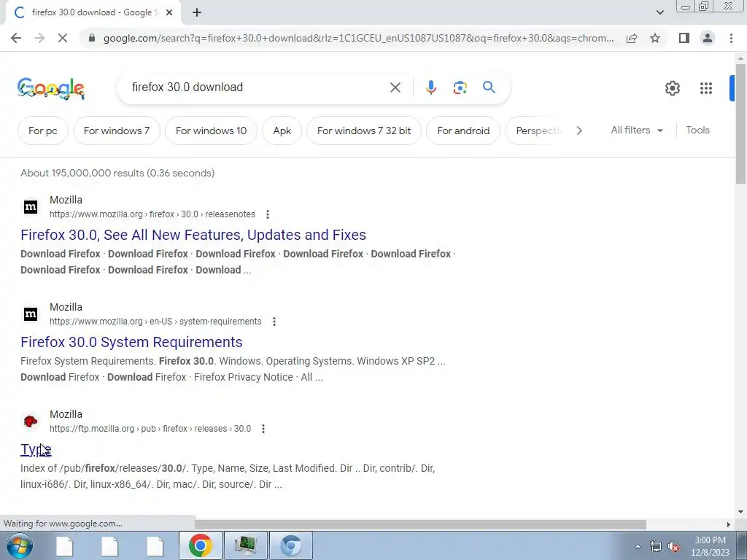Open the Chrome side panel
747x560 pixels.
click(684, 38)
